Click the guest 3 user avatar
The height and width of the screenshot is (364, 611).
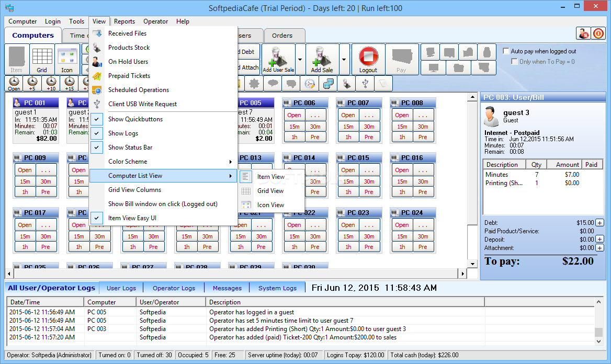[x=491, y=117]
